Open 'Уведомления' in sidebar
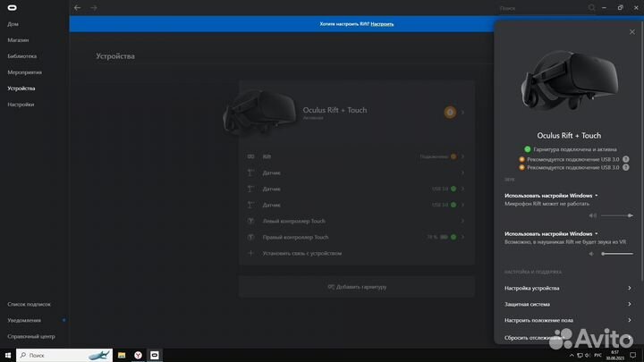The image size is (644, 362). point(24,320)
